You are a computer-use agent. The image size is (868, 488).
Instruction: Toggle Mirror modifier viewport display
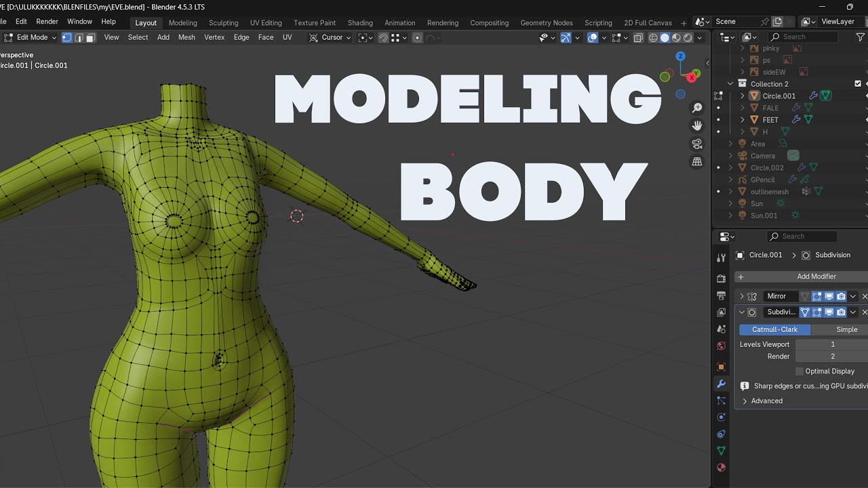tap(829, 296)
